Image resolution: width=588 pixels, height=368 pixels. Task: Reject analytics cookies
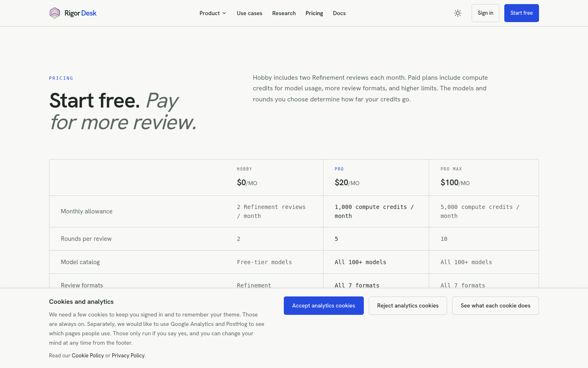coord(408,305)
